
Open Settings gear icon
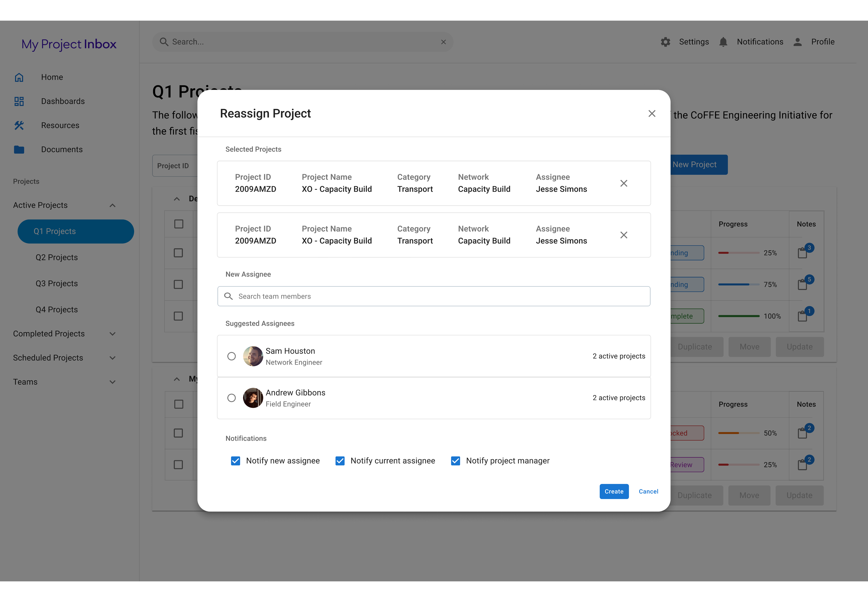(x=665, y=42)
